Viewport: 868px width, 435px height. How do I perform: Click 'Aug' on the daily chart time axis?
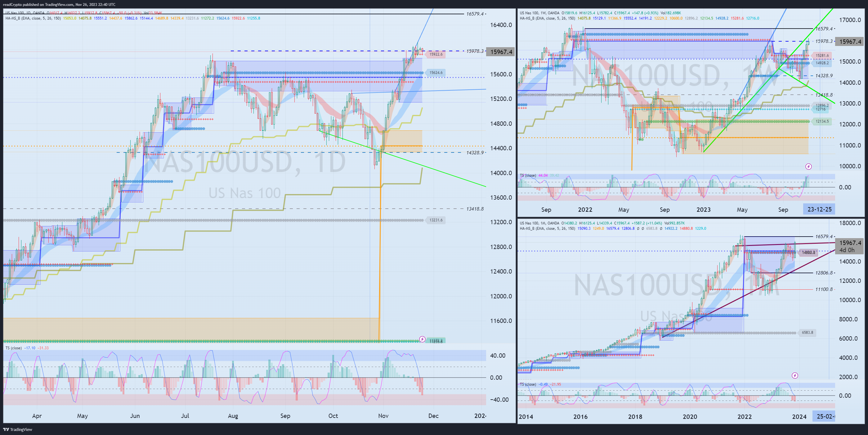coord(233,416)
